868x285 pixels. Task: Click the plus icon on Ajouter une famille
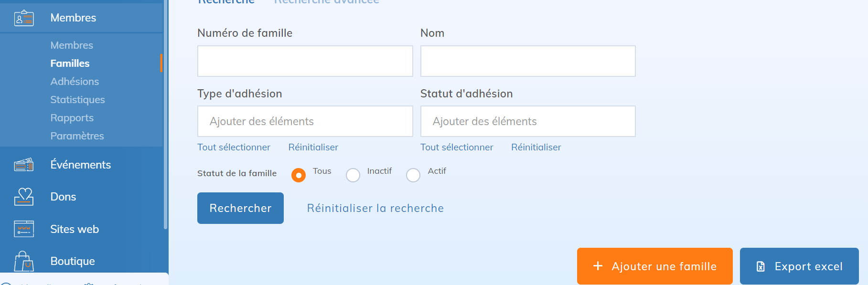tap(598, 266)
